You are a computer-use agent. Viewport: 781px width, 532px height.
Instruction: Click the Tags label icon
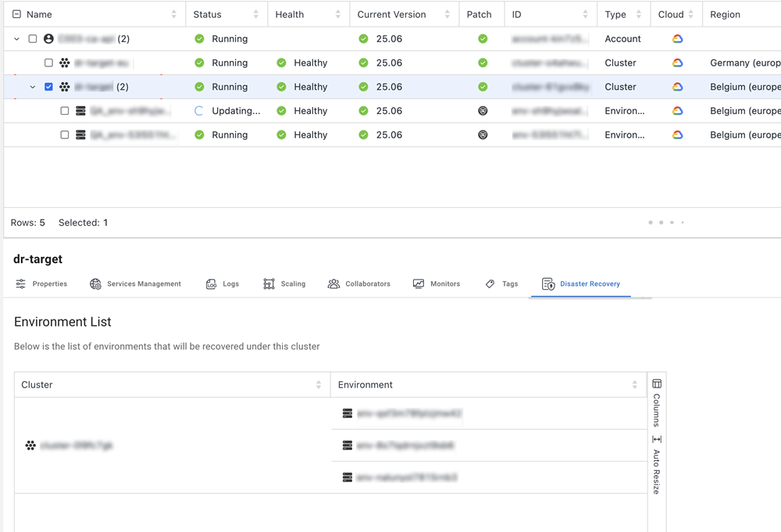pos(490,284)
